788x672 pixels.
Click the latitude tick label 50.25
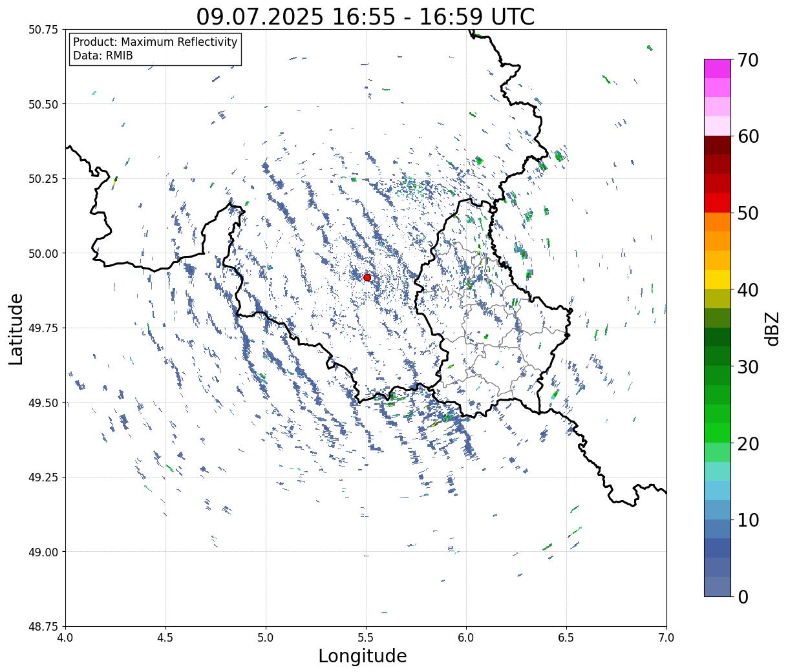click(x=43, y=179)
